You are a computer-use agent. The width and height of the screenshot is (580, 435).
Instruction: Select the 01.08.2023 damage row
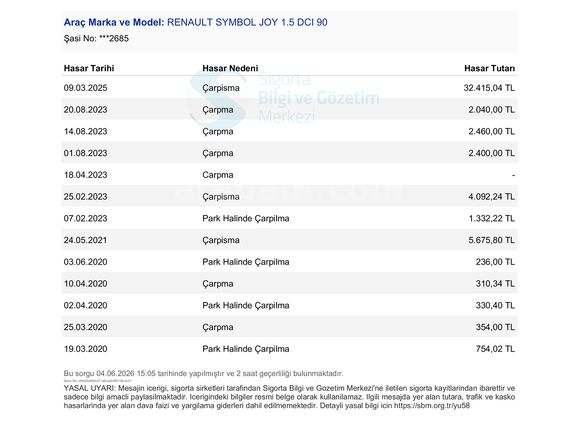point(289,153)
